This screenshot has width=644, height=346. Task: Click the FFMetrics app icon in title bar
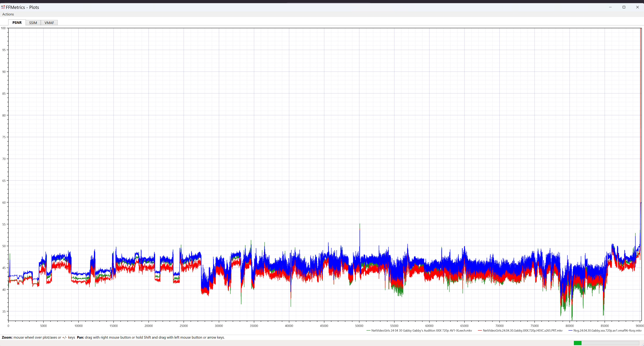3,7
